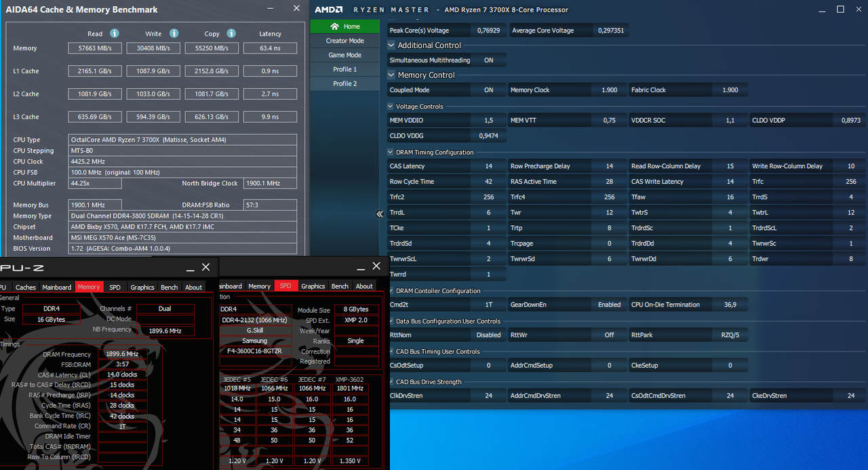
Task: Switch to Game Mode in Ryzen Master
Action: click(x=345, y=55)
